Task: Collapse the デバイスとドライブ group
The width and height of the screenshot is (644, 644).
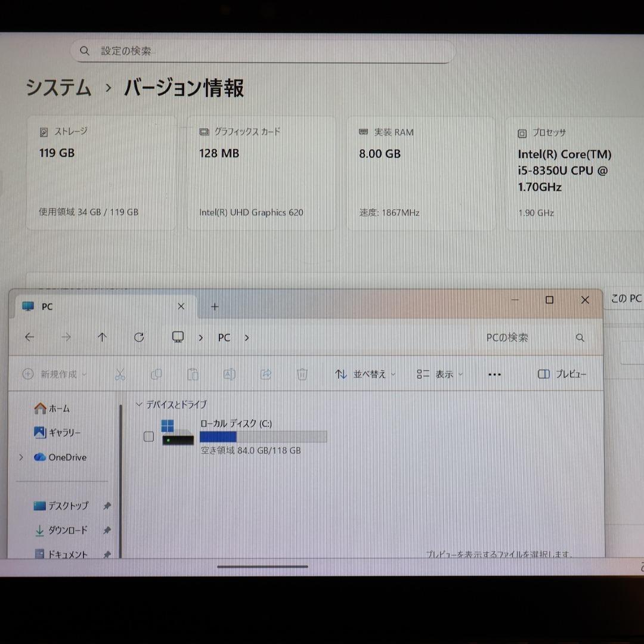Action: point(140,404)
